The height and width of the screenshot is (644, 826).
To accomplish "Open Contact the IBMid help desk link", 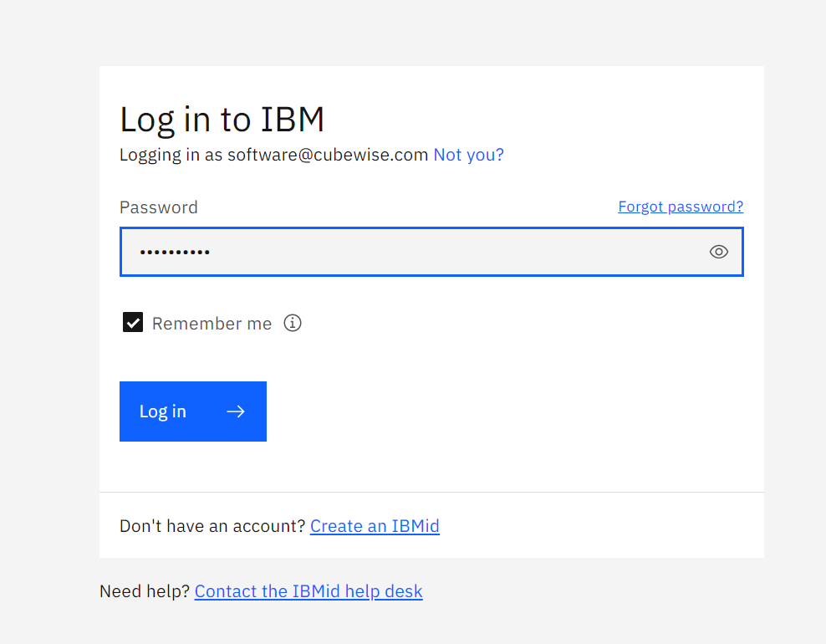I will coord(308,591).
